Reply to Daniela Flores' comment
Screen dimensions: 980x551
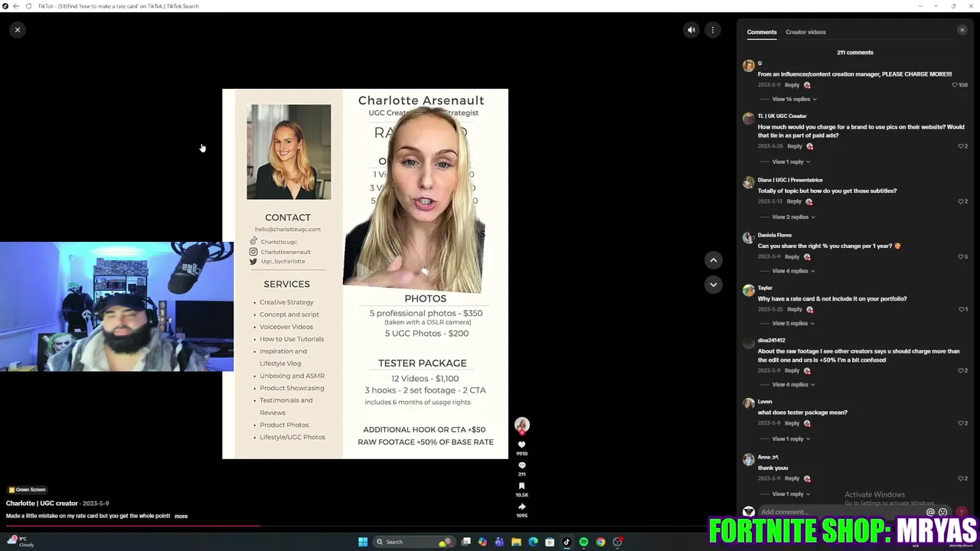coord(792,256)
